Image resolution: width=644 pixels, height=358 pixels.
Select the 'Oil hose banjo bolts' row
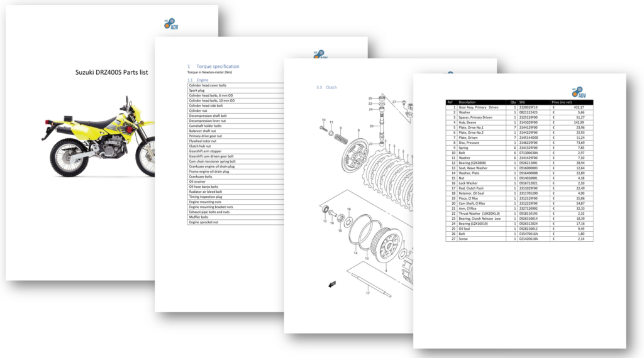click(x=236, y=187)
